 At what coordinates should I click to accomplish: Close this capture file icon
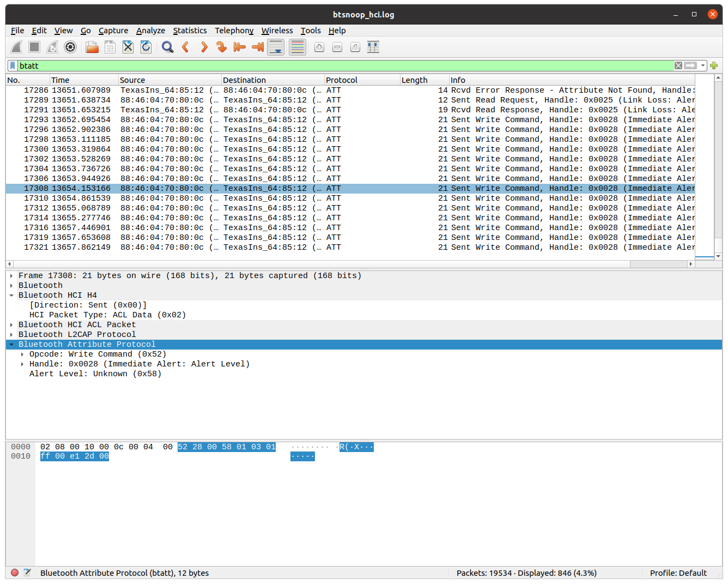(128, 47)
